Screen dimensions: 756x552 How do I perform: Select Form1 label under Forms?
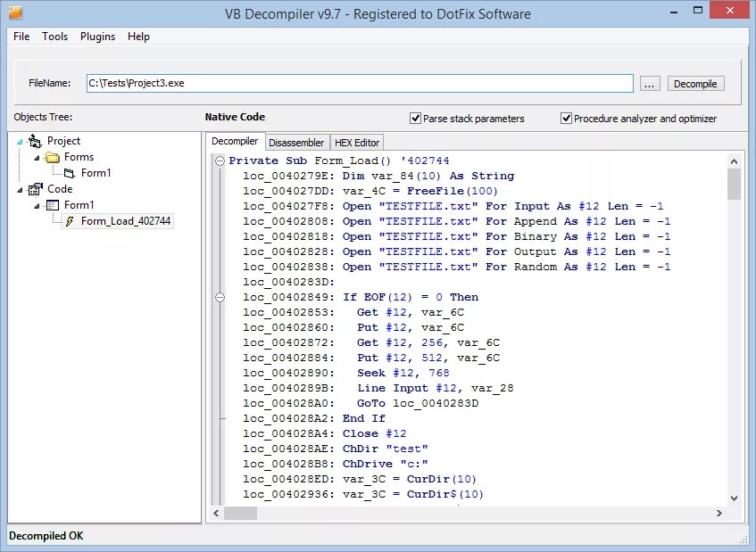(x=96, y=173)
